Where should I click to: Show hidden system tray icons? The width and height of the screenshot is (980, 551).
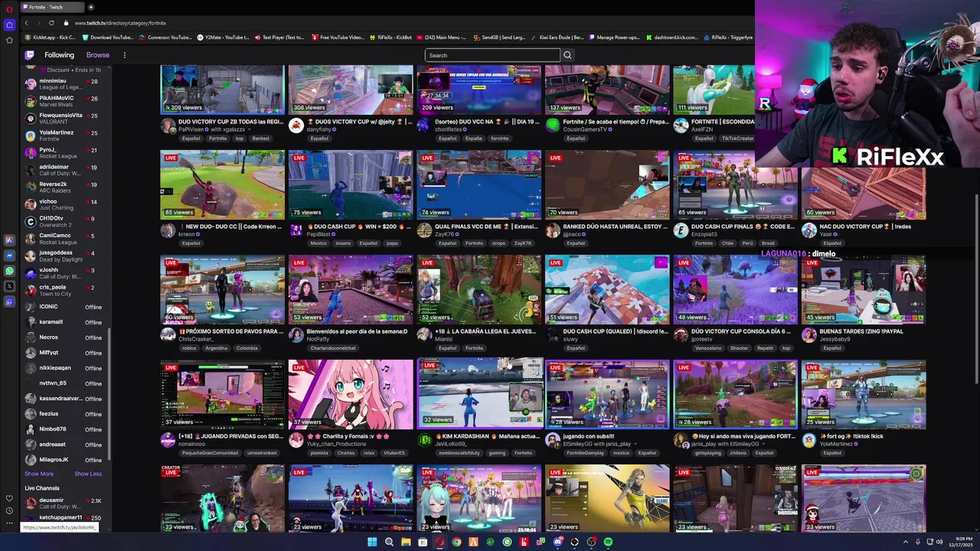pos(906,542)
